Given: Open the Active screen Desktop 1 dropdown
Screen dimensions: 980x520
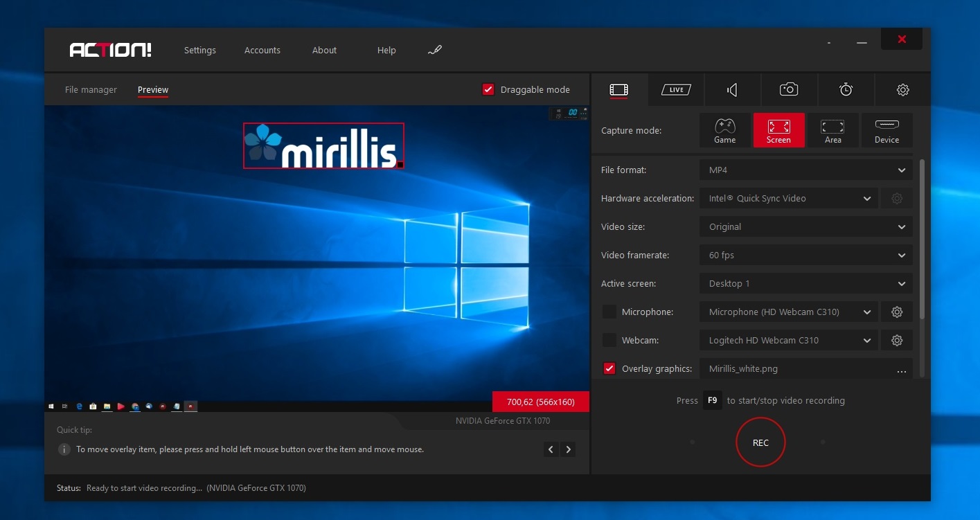Looking at the screenshot, I should [x=806, y=283].
